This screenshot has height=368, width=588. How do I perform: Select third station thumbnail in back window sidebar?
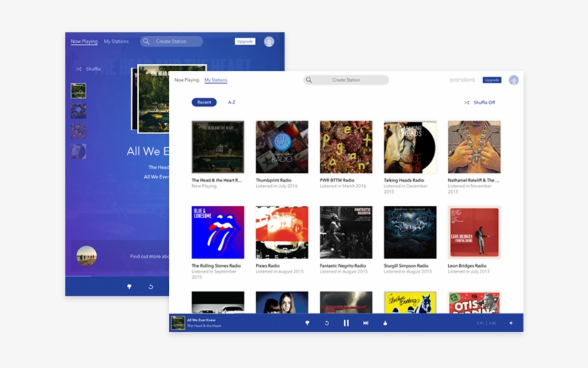point(78,131)
